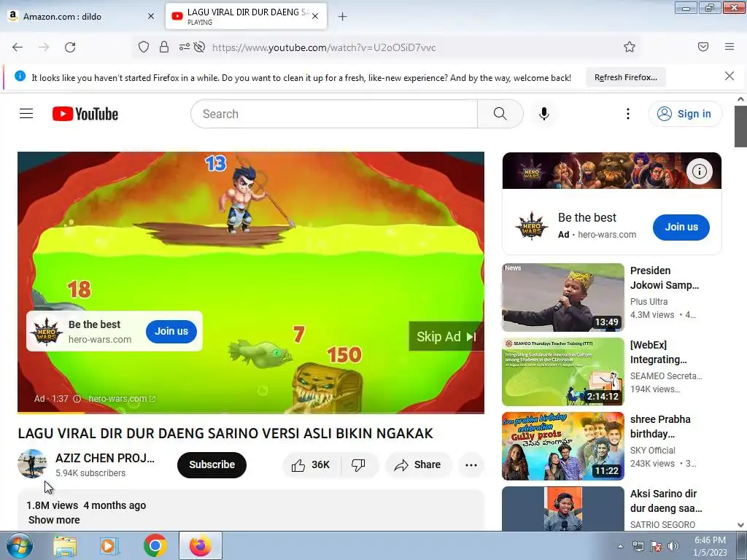Open the AZIZ CHEN PROJ channel avatar
The image size is (747, 560).
tap(32, 464)
